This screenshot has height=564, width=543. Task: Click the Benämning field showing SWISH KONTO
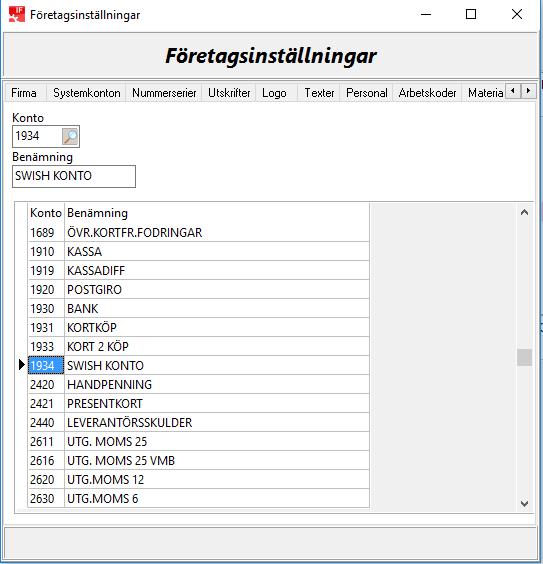[x=74, y=176]
